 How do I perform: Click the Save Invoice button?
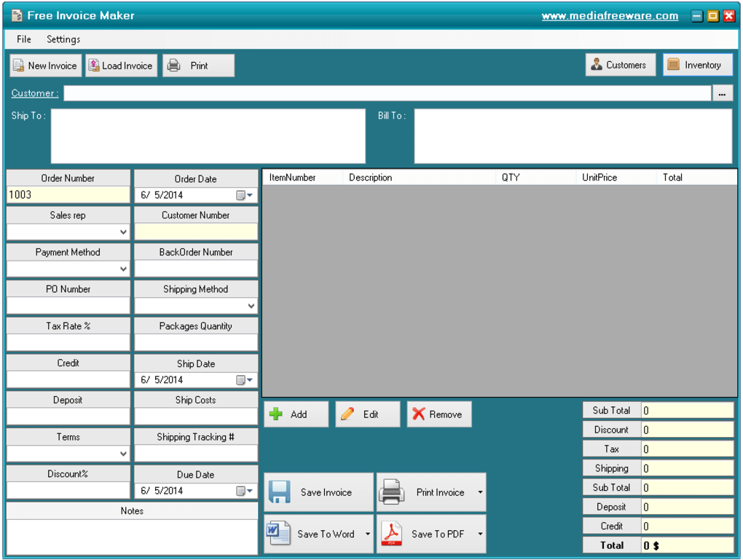coord(318,491)
